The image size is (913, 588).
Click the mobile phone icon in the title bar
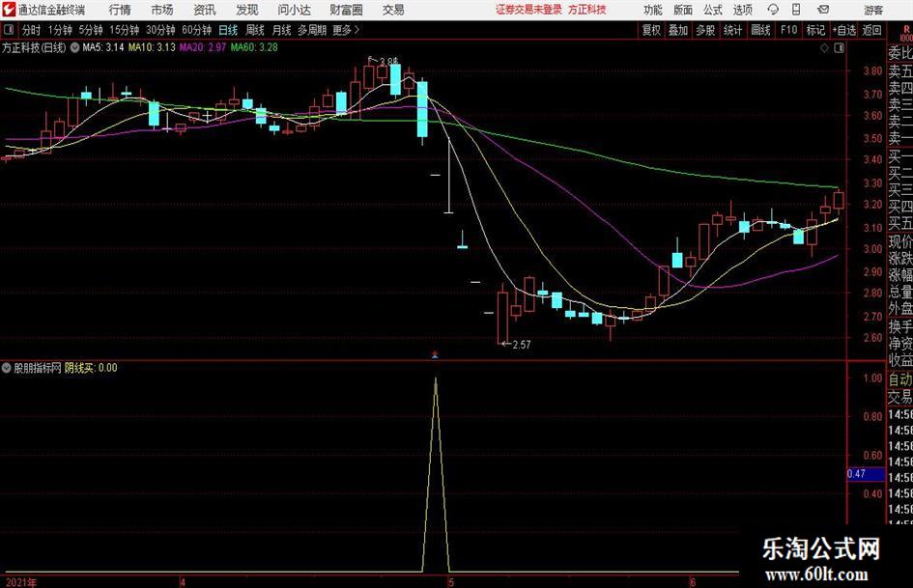click(796, 10)
